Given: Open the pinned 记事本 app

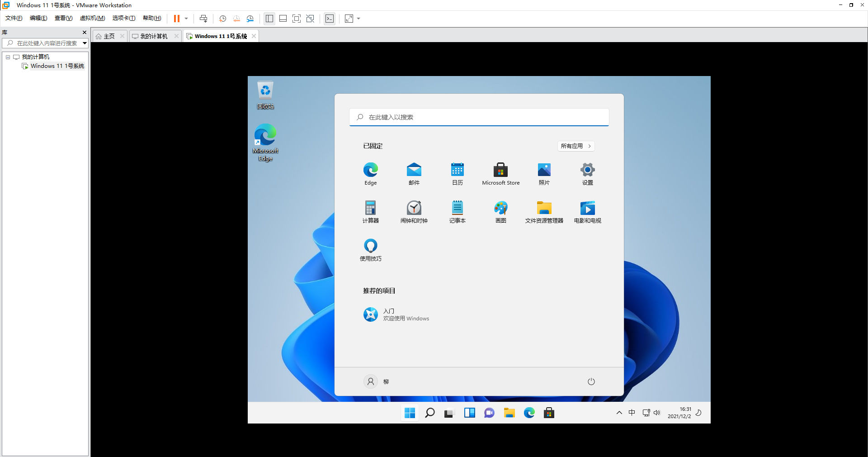Looking at the screenshot, I should tap(458, 212).
